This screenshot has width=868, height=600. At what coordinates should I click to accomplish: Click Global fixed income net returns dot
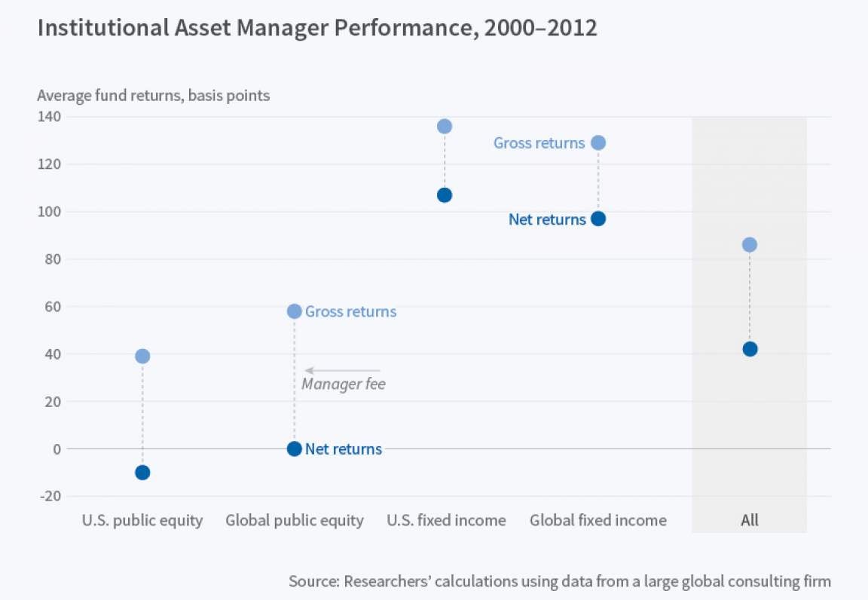(x=598, y=219)
